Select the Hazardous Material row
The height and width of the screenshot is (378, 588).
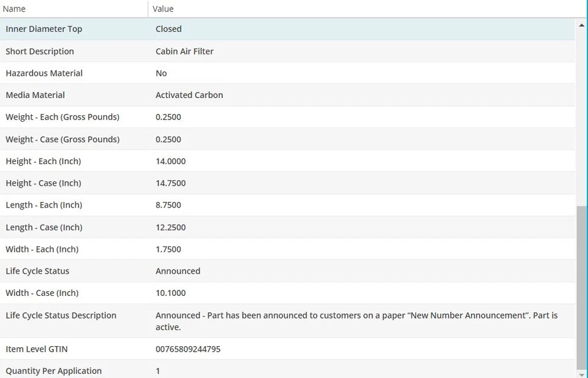point(44,73)
